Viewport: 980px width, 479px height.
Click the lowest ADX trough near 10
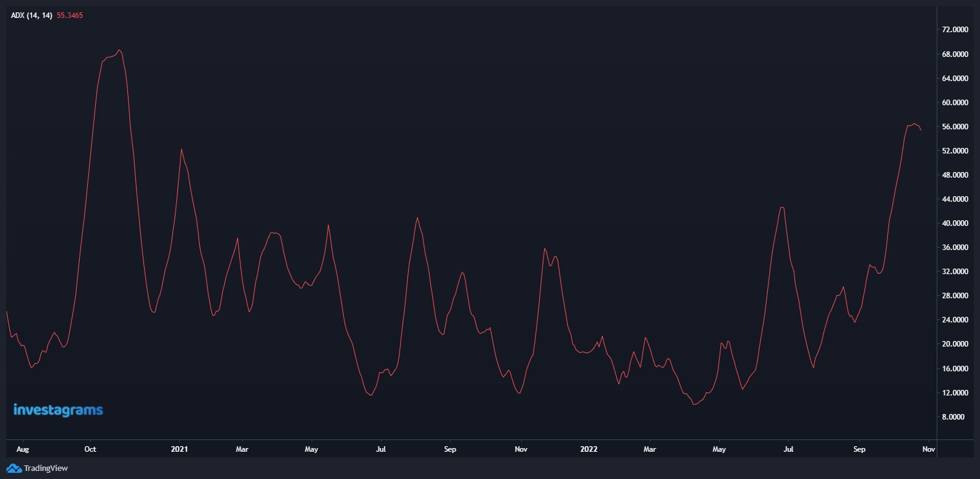695,404
